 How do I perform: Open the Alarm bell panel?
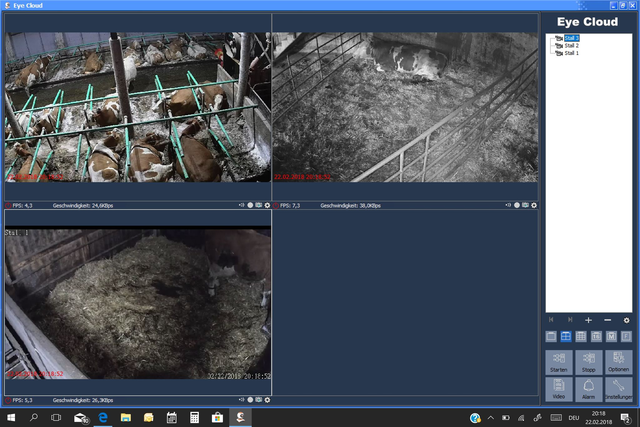(589, 389)
